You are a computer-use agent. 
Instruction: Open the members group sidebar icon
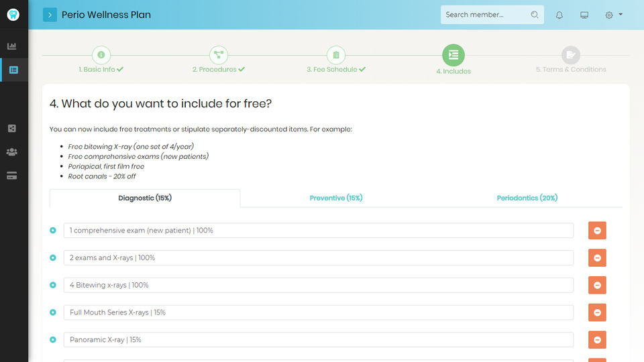coord(12,152)
